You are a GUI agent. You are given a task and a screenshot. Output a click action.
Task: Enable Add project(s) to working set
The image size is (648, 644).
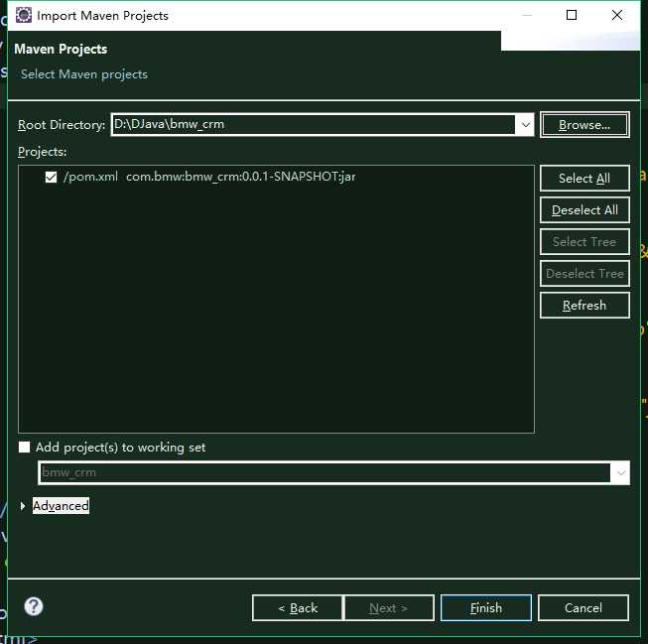click(x=25, y=447)
